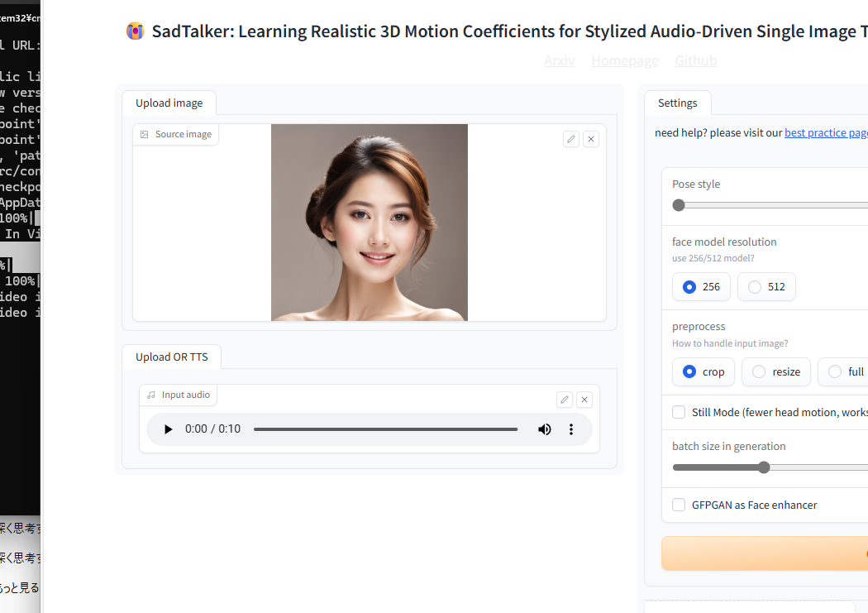868x613 pixels.
Task: Remove the uploaded source image
Action: 590,139
